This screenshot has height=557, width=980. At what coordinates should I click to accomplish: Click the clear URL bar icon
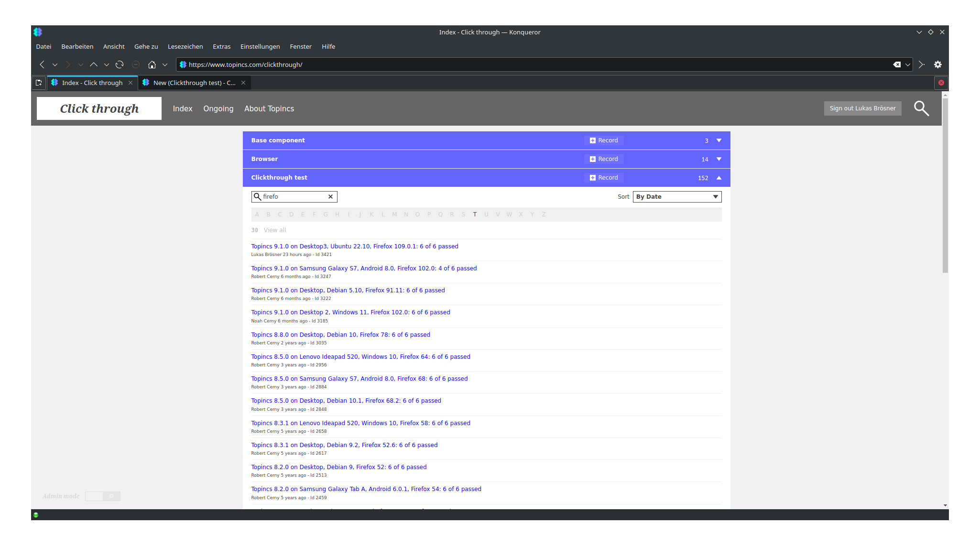(x=897, y=64)
